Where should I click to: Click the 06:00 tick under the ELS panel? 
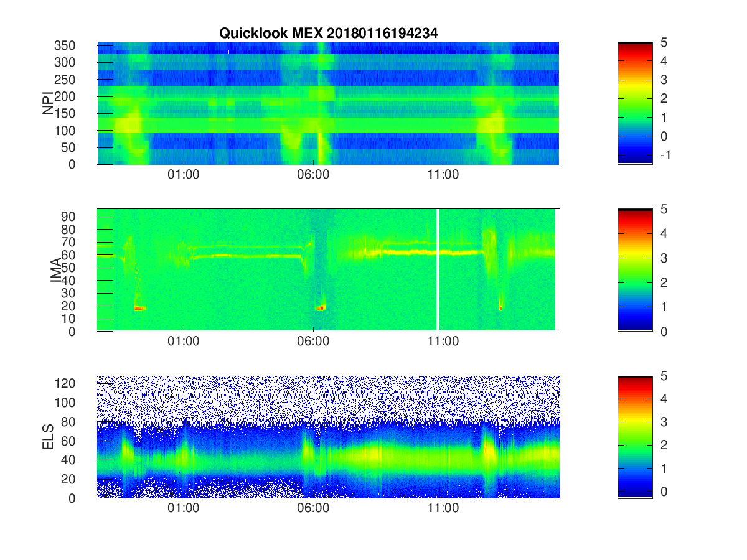[x=313, y=509]
